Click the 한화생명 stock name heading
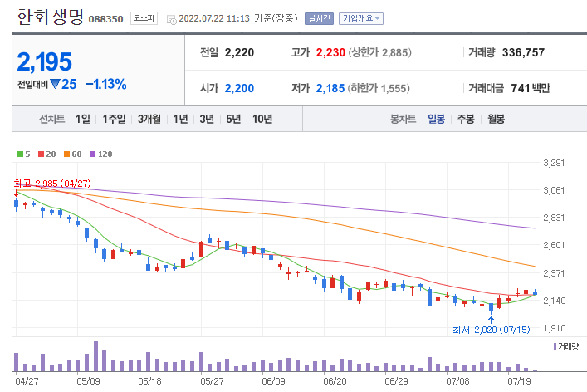Image resolution: width=587 pixels, height=392 pixels. (50, 17)
